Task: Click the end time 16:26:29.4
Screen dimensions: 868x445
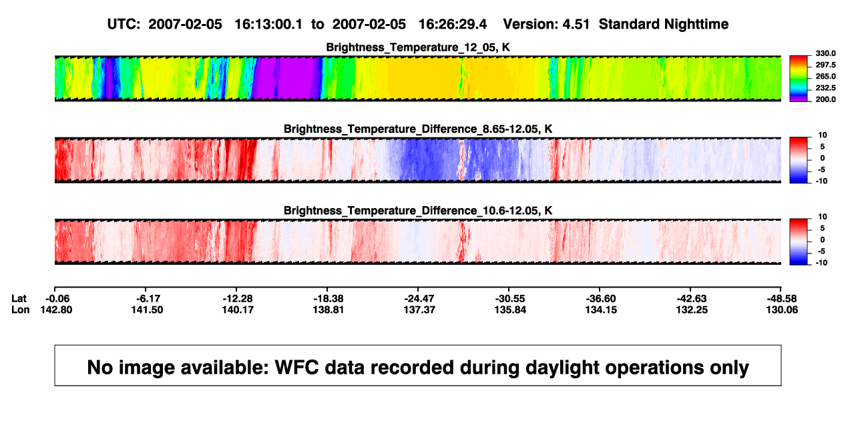Action: 453,24
